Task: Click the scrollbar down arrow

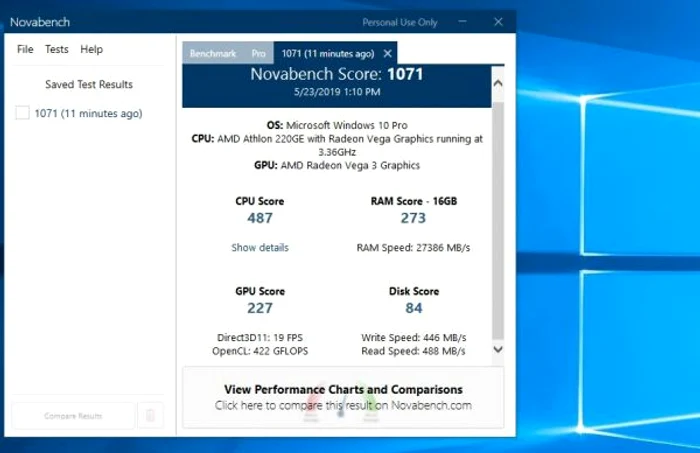Action: 498,349
